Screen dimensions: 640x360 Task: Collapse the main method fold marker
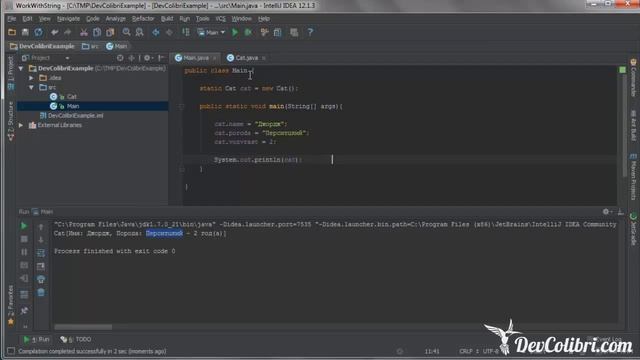pyautogui.click(x=182, y=107)
